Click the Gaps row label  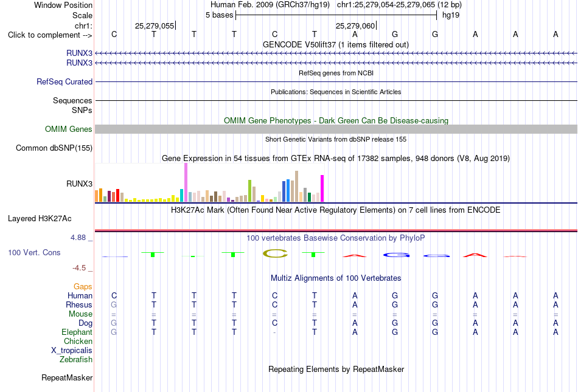point(83,286)
